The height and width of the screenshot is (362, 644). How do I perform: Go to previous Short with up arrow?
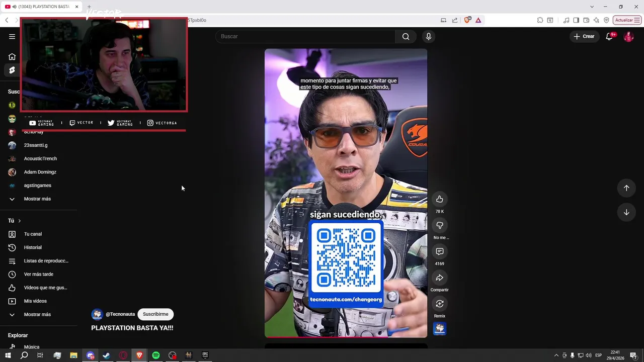(x=626, y=188)
